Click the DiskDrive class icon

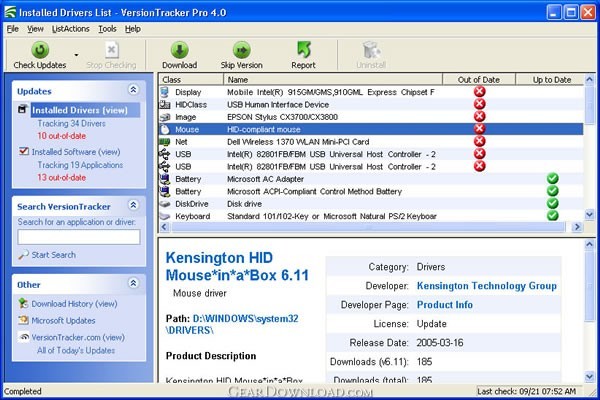tap(165, 204)
